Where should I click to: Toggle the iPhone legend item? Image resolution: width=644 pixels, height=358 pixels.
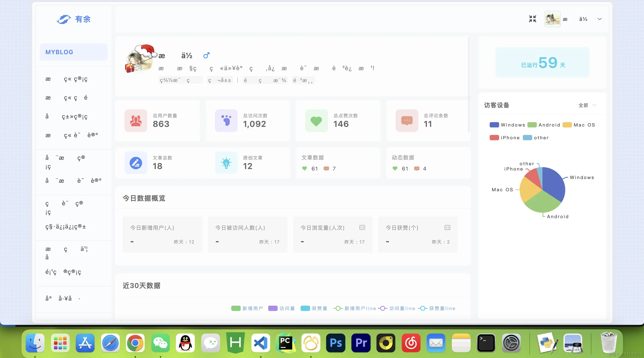pyautogui.click(x=505, y=138)
